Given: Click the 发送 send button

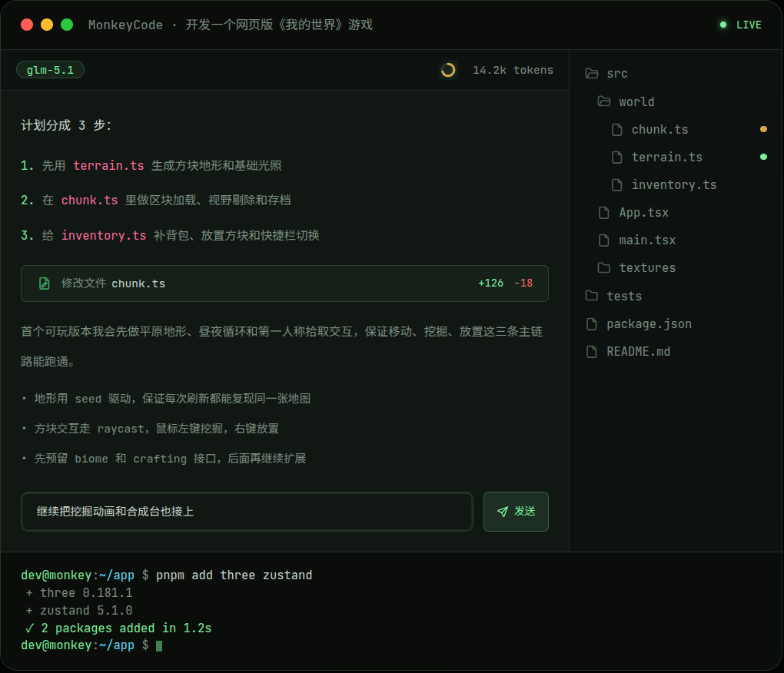Looking at the screenshot, I should coord(516,512).
